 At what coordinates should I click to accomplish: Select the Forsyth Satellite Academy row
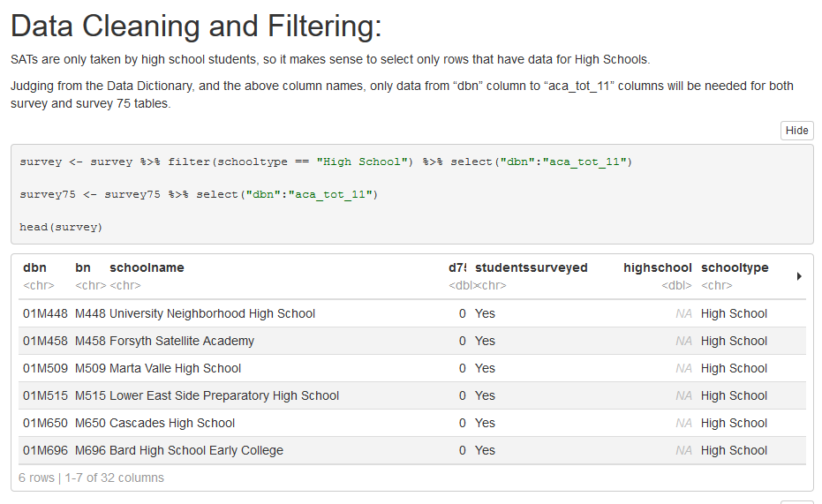coord(182,341)
